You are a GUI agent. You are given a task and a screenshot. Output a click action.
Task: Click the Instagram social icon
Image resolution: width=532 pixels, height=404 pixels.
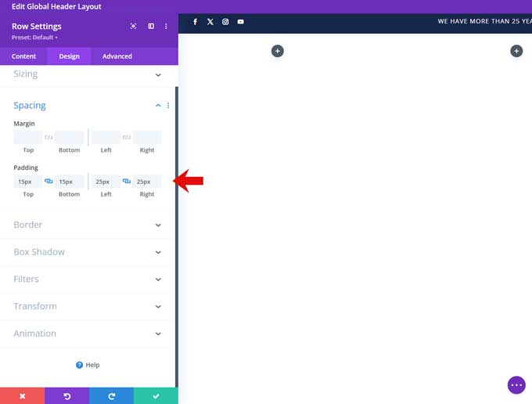point(225,22)
